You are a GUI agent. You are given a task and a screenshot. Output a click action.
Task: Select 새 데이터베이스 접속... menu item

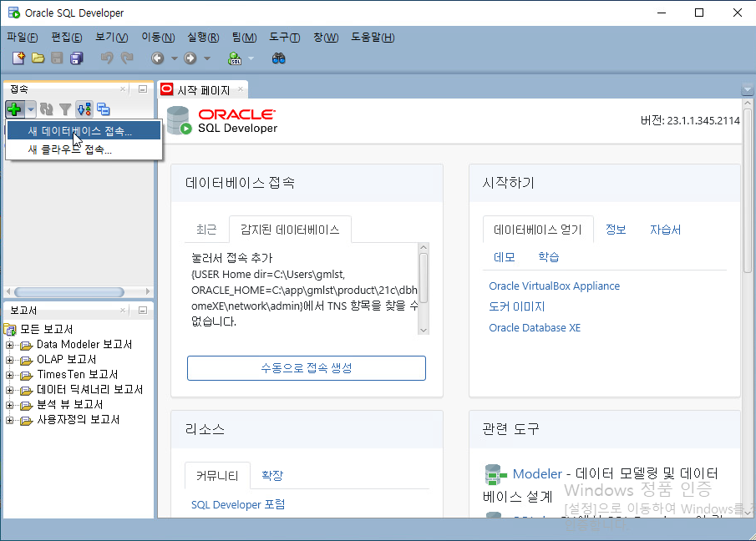tap(84, 130)
